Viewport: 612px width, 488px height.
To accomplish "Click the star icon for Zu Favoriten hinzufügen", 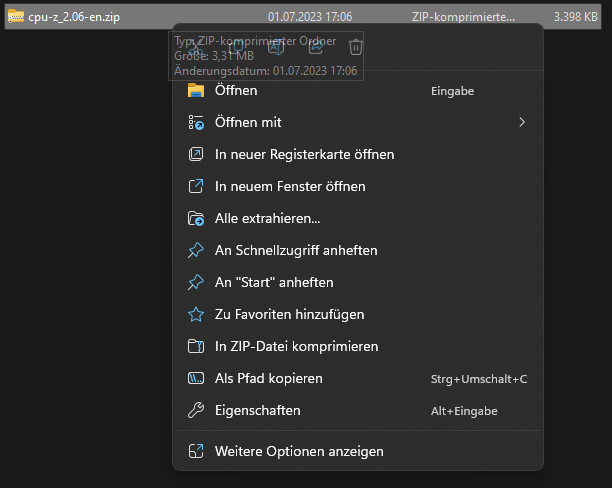I will [x=196, y=314].
